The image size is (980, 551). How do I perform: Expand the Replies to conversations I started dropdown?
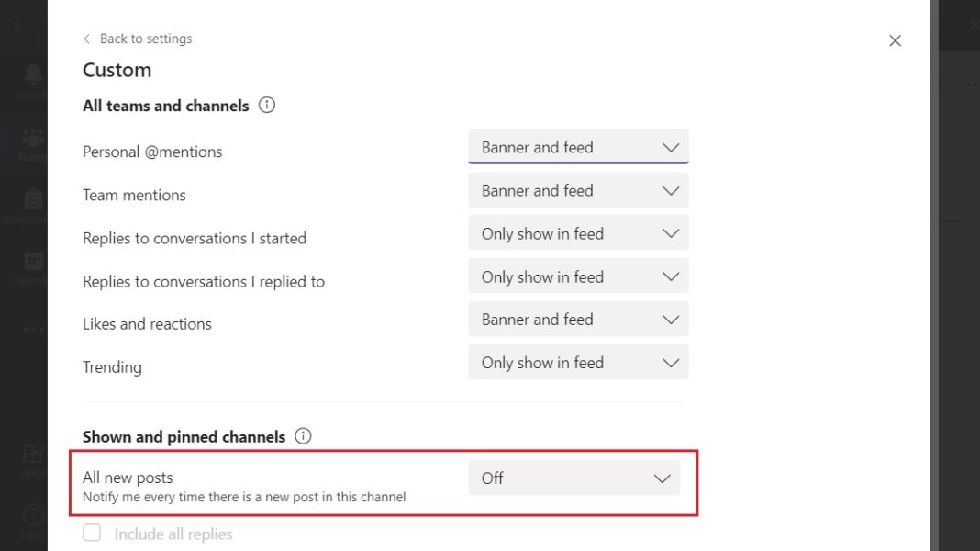pyautogui.click(x=578, y=233)
